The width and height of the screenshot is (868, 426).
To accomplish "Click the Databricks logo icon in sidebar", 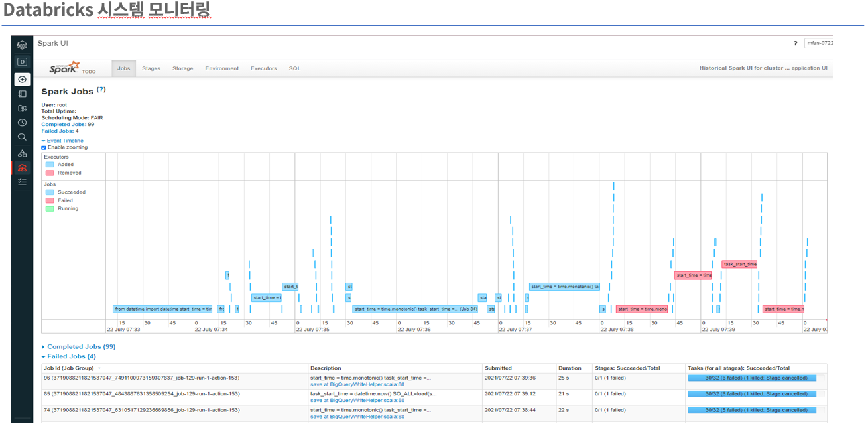I will pos(22,45).
